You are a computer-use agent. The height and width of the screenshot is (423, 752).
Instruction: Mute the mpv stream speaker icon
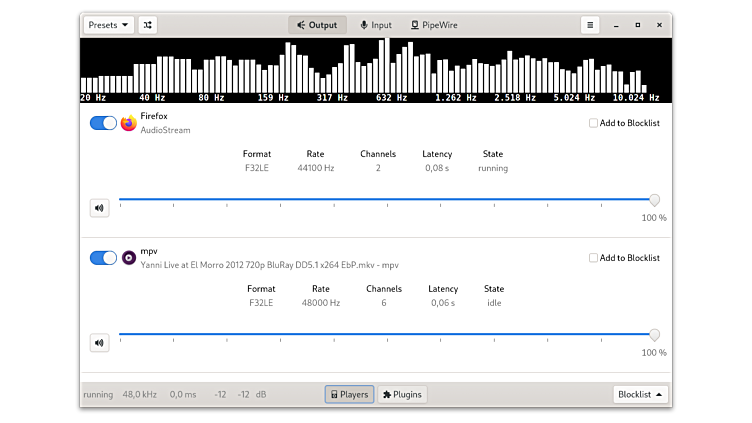click(x=99, y=343)
